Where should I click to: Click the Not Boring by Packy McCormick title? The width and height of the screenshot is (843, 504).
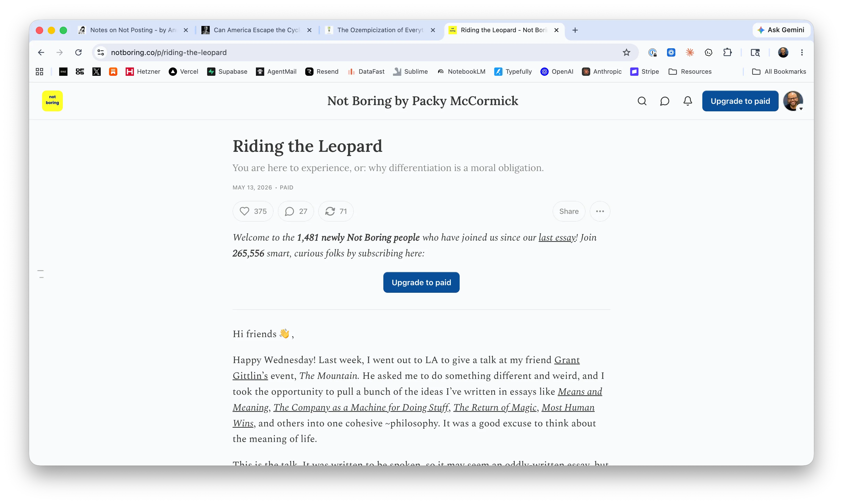point(423,101)
